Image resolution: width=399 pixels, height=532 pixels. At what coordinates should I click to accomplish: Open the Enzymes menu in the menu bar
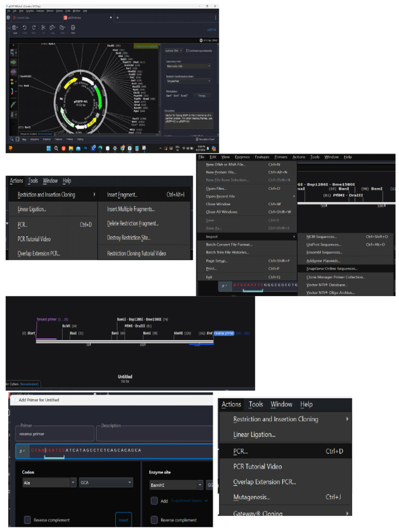[x=242, y=157]
